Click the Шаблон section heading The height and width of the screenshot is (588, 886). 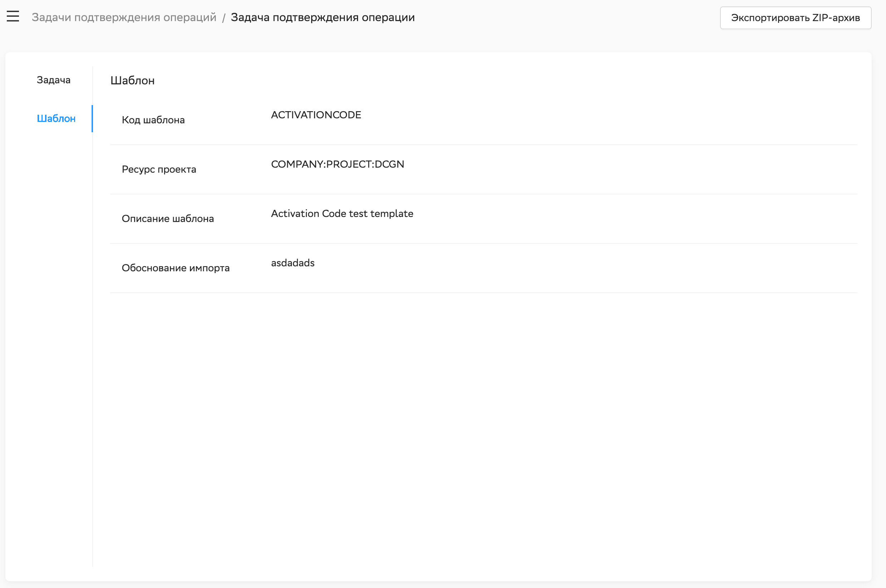(132, 81)
